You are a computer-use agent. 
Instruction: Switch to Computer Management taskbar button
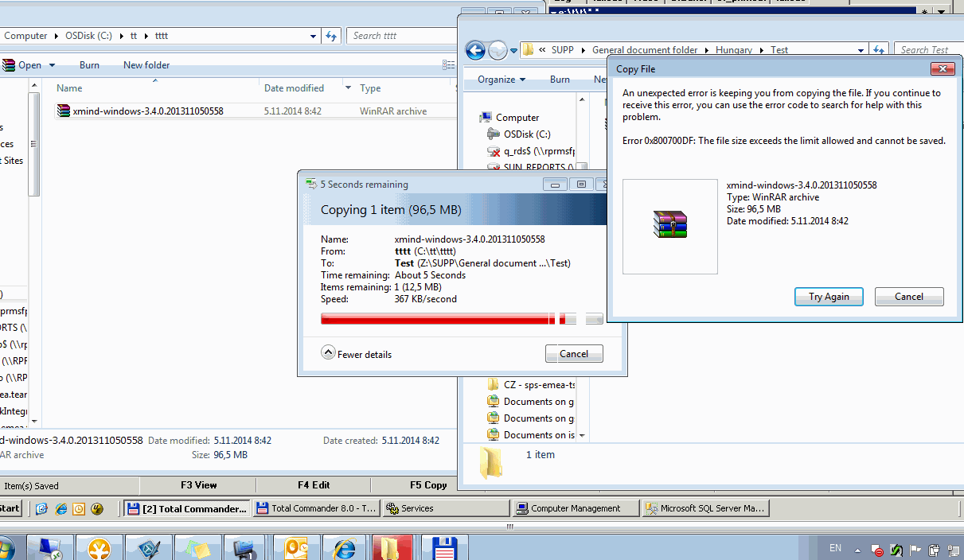(576, 508)
